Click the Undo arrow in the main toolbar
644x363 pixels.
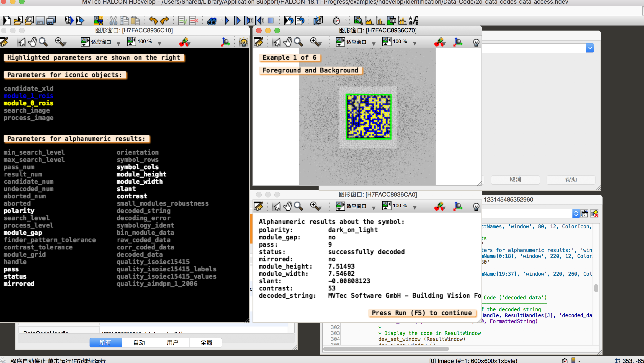[153, 21]
